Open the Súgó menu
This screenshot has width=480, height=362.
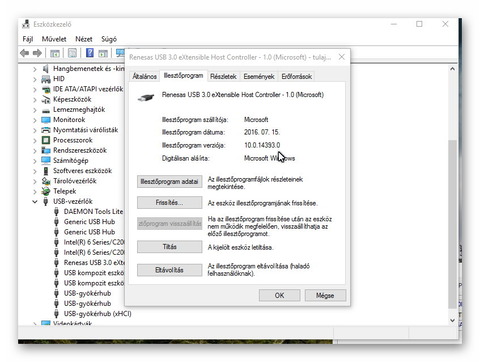pos(109,39)
